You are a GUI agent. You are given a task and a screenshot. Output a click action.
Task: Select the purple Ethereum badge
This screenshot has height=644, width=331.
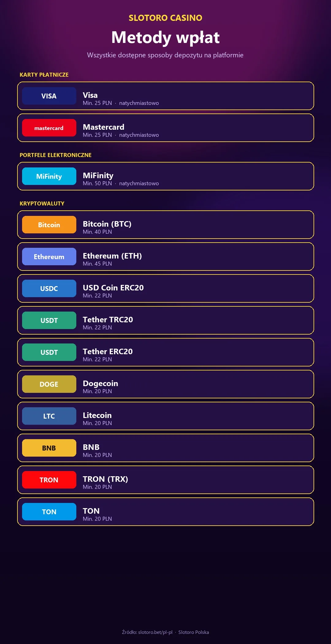[49, 257]
